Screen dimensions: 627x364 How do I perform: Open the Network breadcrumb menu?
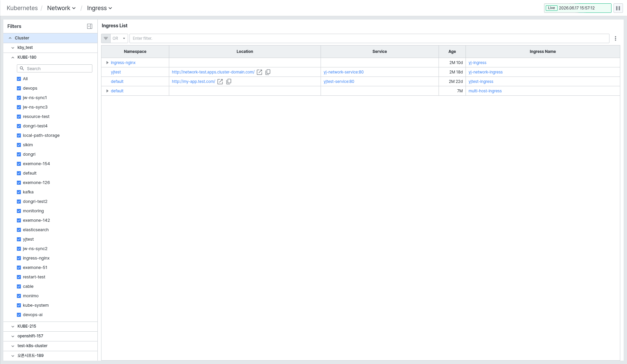[61, 8]
